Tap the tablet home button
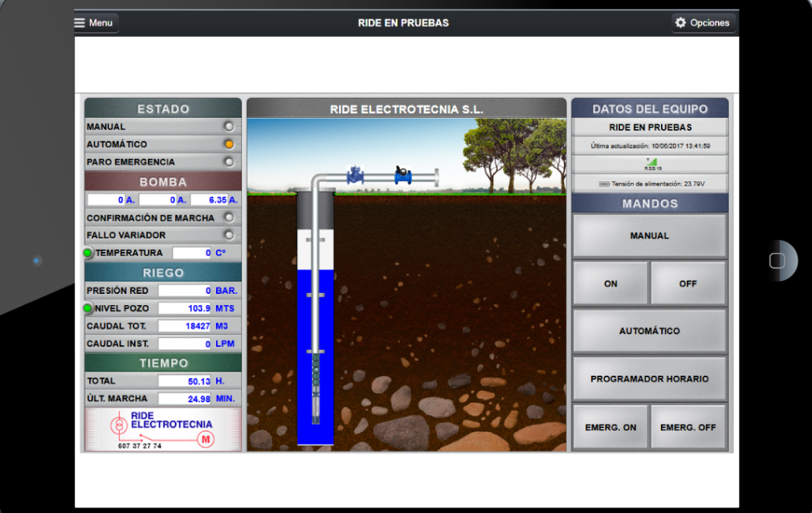The image size is (812, 513). click(x=777, y=260)
